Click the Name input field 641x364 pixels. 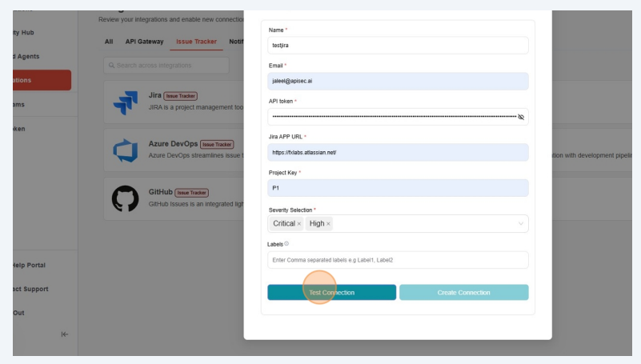398,46
